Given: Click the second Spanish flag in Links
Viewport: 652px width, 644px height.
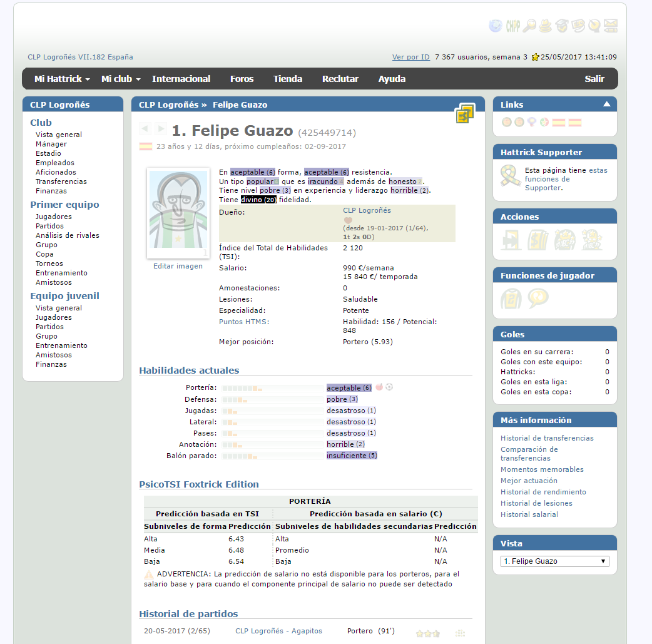Looking at the screenshot, I should click(574, 122).
